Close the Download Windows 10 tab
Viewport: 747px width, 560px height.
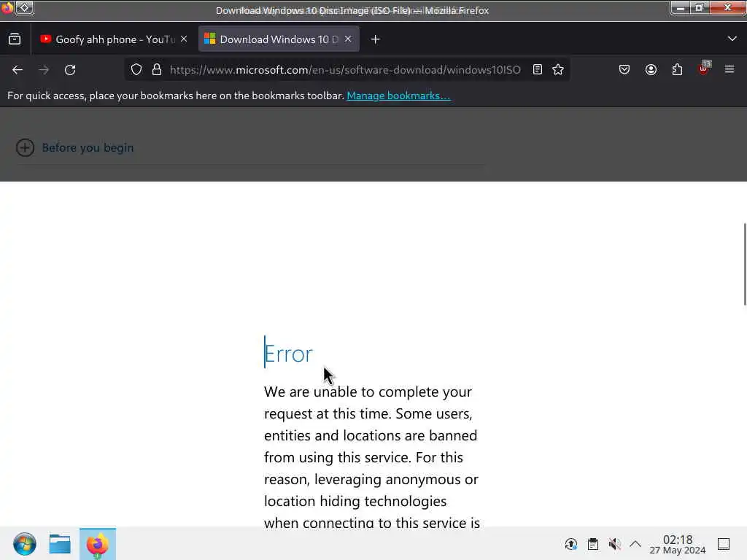pos(348,39)
